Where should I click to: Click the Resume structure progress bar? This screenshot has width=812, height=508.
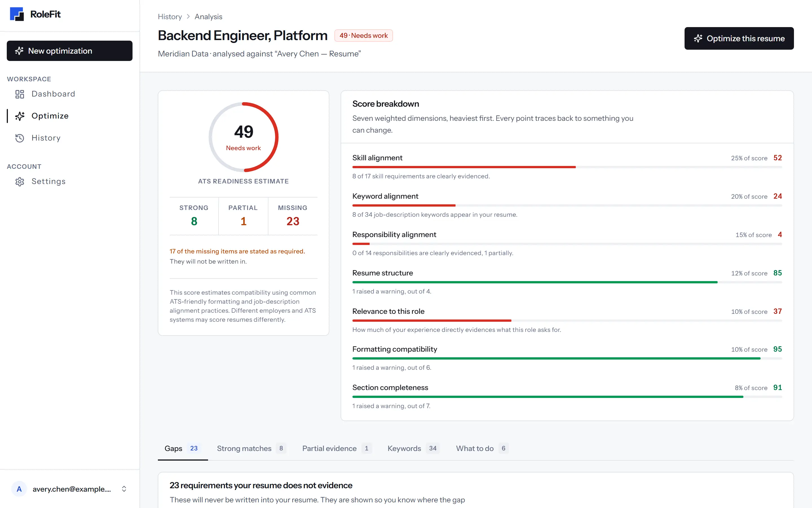tap(567, 282)
